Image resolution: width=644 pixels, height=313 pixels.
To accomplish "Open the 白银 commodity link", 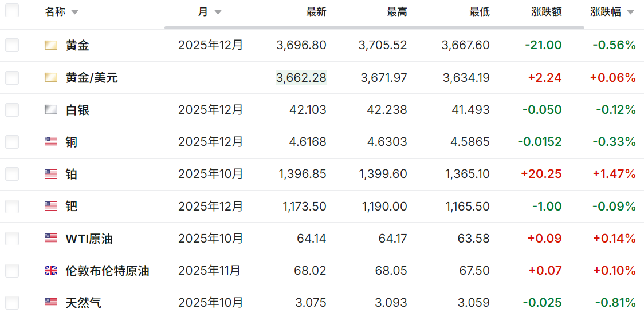I will (x=77, y=109).
